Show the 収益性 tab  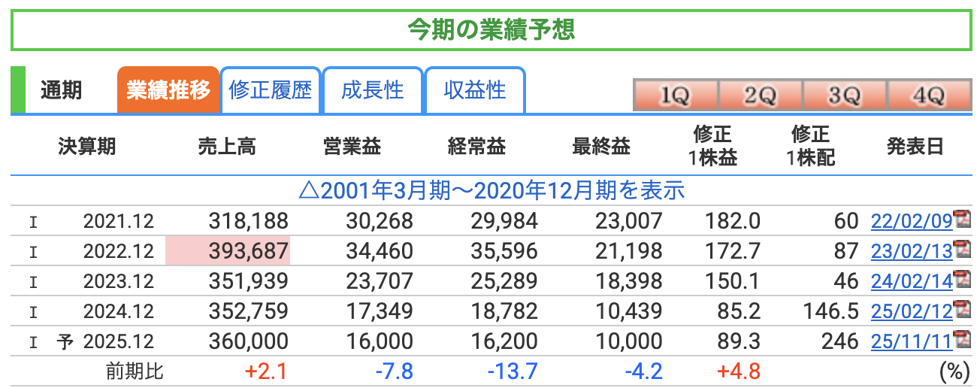(x=474, y=91)
